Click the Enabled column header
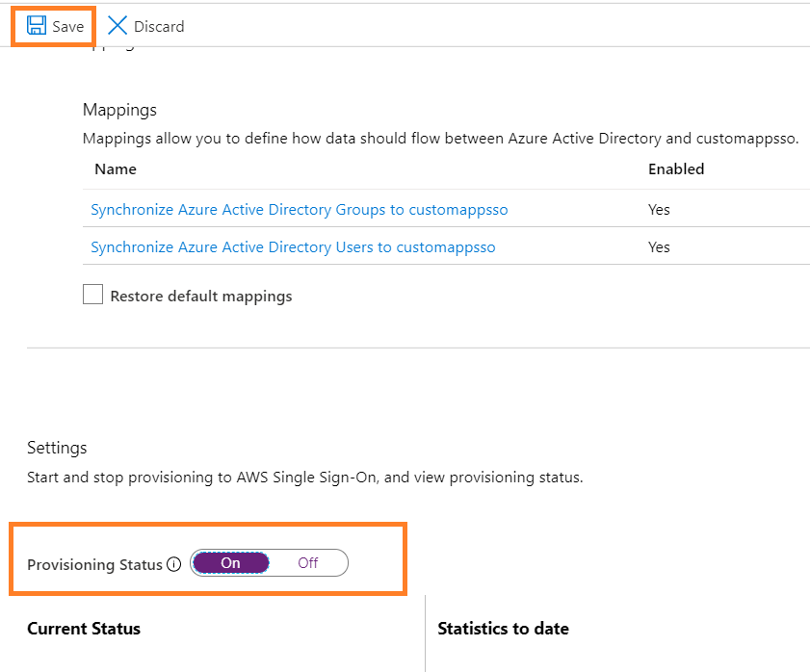The image size is (810, 672). [x=676, y=169]
